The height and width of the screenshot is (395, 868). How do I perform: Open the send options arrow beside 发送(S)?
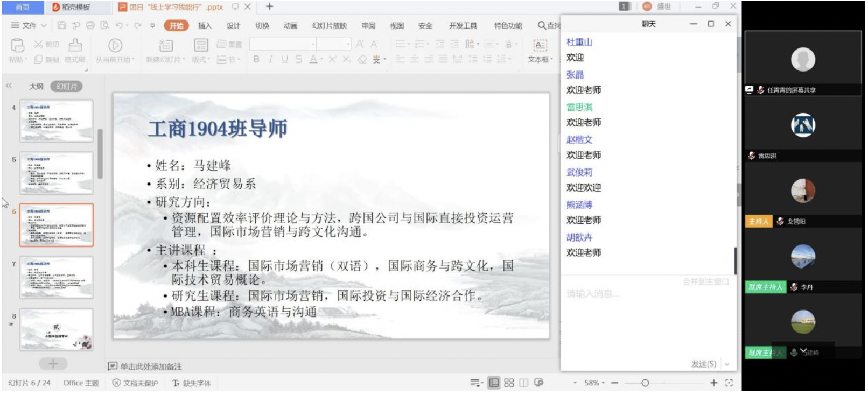pyautogui.click(x=727, y=364)
